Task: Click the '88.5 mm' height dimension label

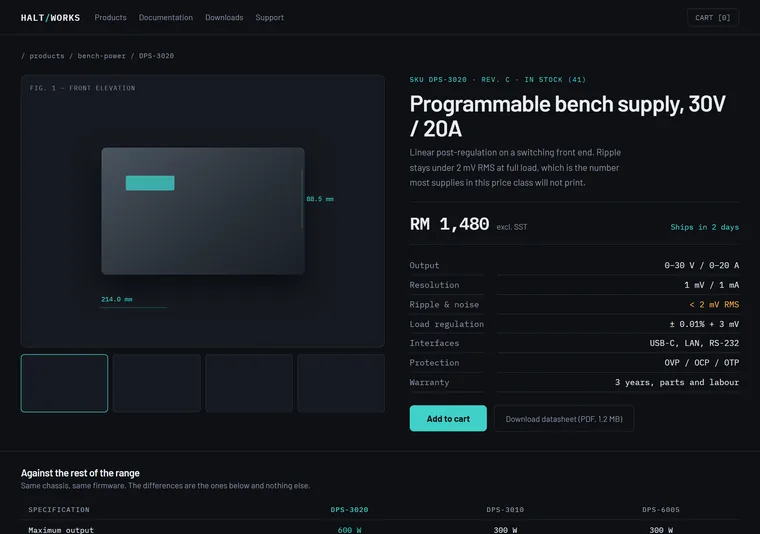Action: coord(320,199)
